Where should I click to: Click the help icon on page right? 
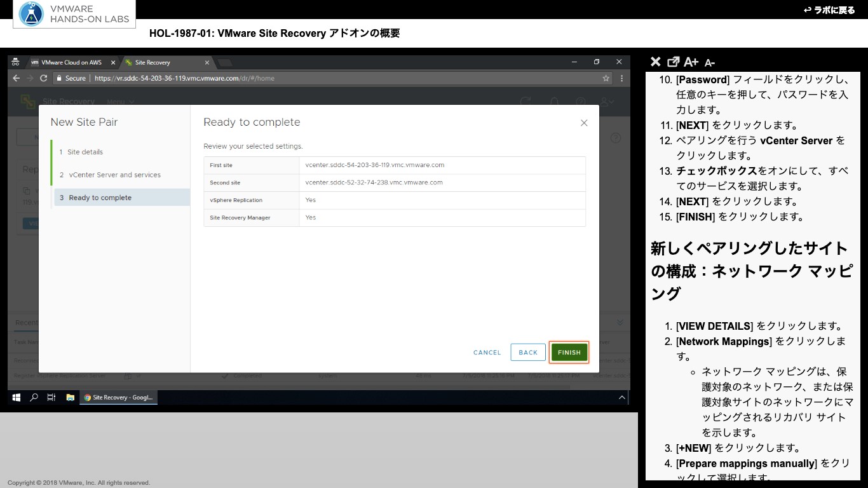tap(615, 138)
